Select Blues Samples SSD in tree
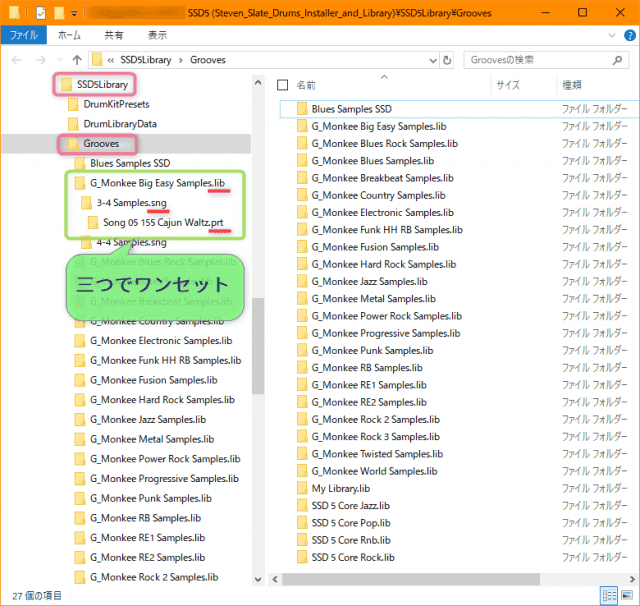The image size is (640, 606). (x=130, y=163)
